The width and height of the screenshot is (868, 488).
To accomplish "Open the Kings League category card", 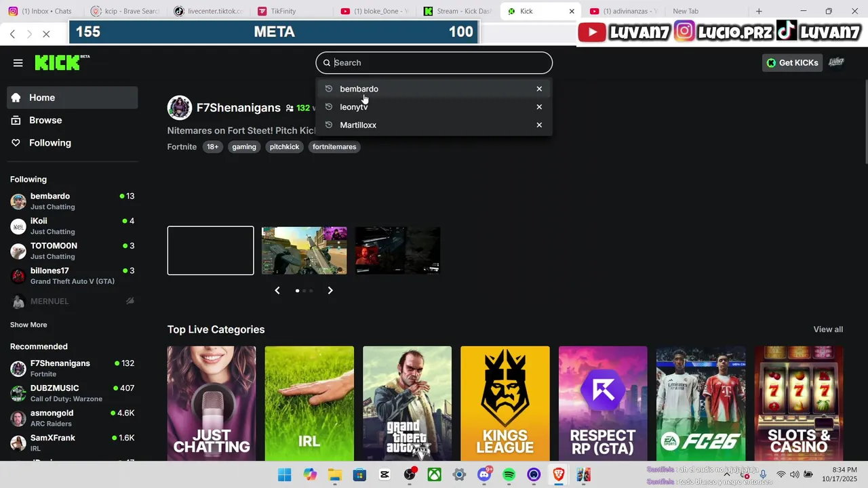I will point(505,404).
